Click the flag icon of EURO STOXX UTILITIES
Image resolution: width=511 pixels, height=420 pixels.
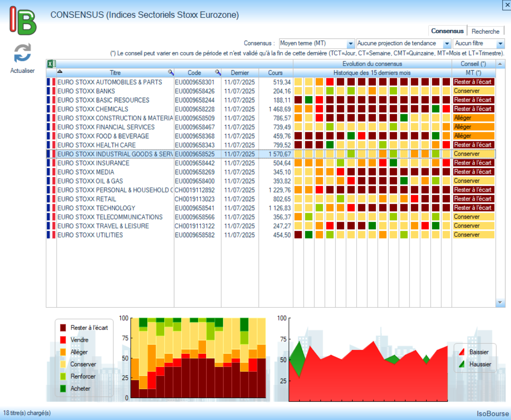51,235
